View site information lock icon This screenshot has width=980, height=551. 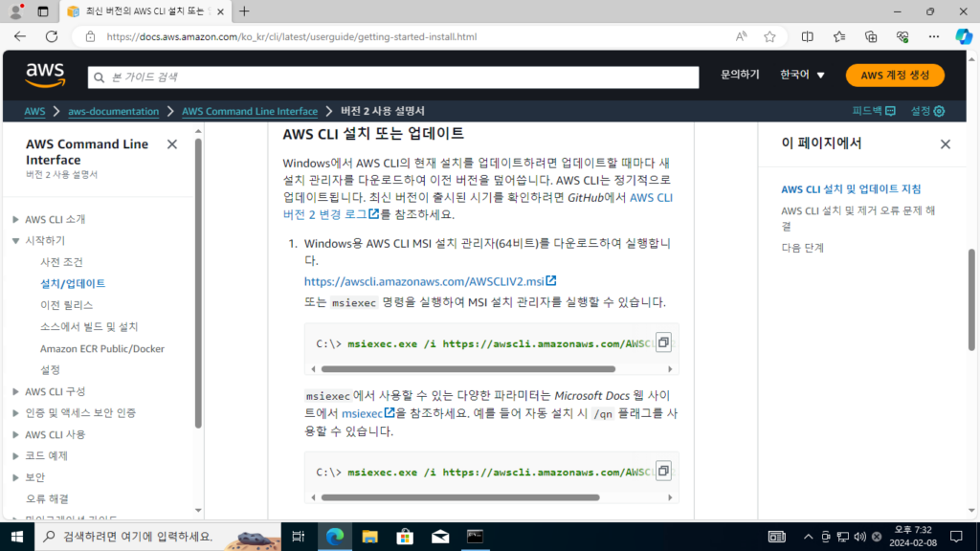click(91, 37)
